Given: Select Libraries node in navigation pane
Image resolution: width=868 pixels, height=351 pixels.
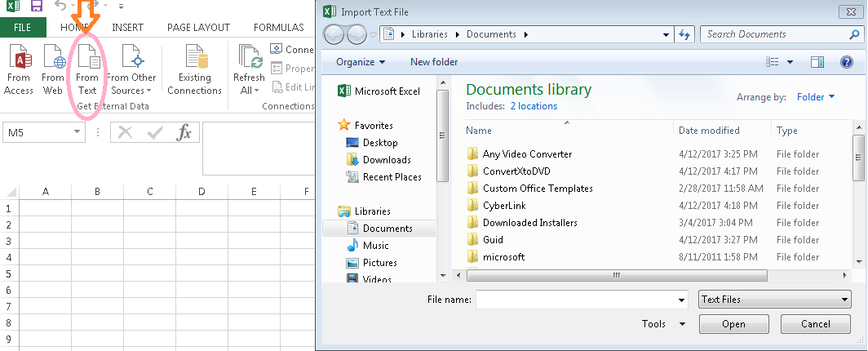Looking at the screenshot, I should (364, 211).
